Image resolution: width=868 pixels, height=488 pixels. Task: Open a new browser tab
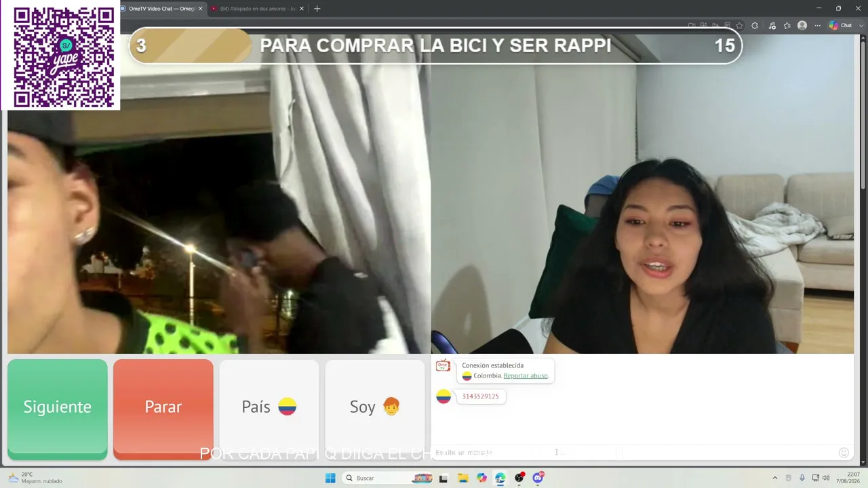click(x=317, y=9)
